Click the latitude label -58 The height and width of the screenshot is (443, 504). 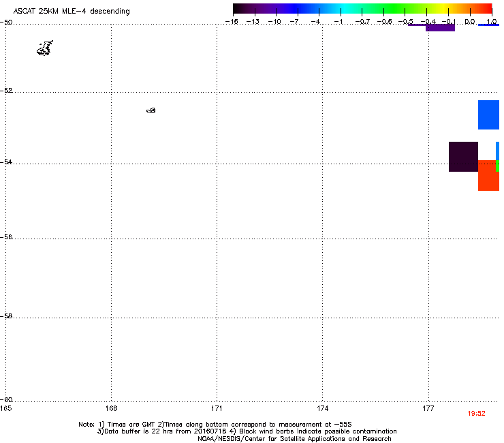pos(6,316)
